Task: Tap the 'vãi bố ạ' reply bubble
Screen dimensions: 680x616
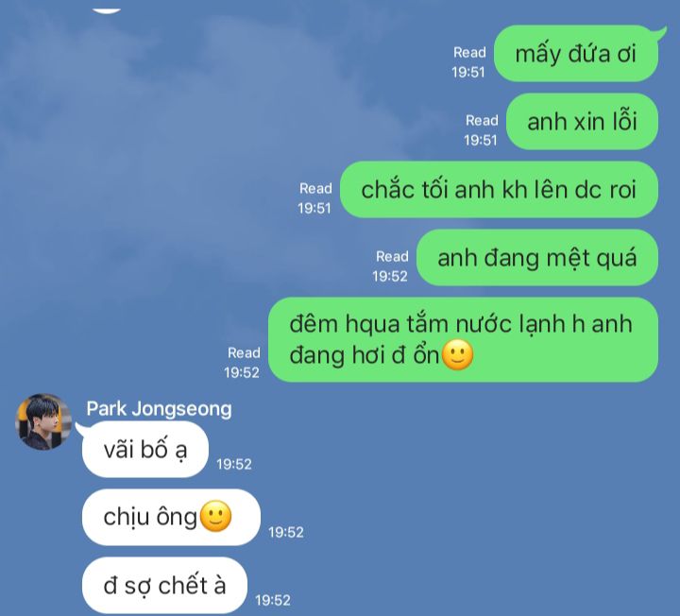Action: (x=145, y=450)
